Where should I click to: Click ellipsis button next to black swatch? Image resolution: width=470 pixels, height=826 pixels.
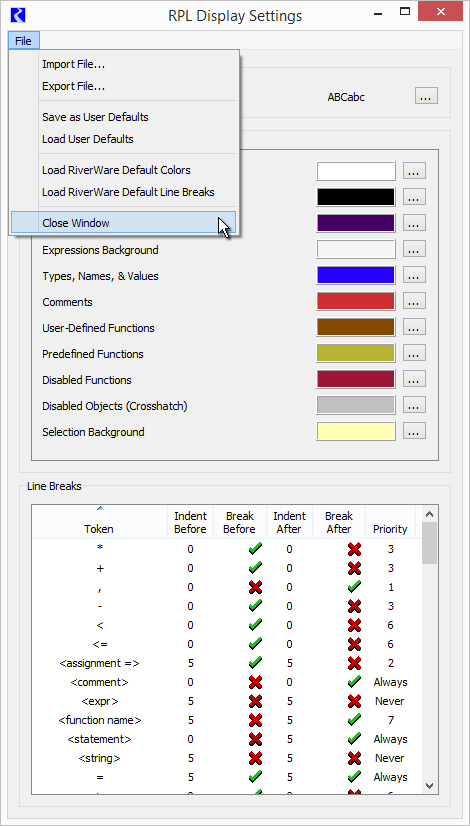click(414, 197)
